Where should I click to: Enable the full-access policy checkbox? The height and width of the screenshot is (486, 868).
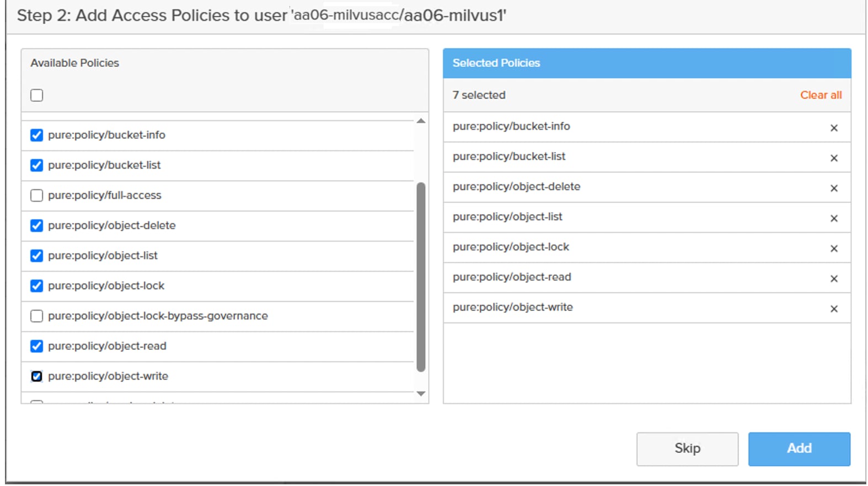(36, 196)
